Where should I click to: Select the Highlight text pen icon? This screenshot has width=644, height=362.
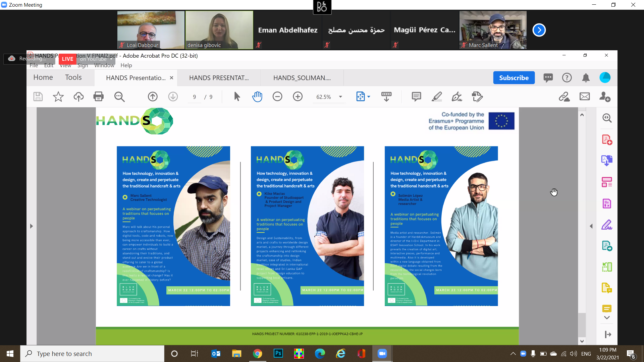tap(436, 97)
